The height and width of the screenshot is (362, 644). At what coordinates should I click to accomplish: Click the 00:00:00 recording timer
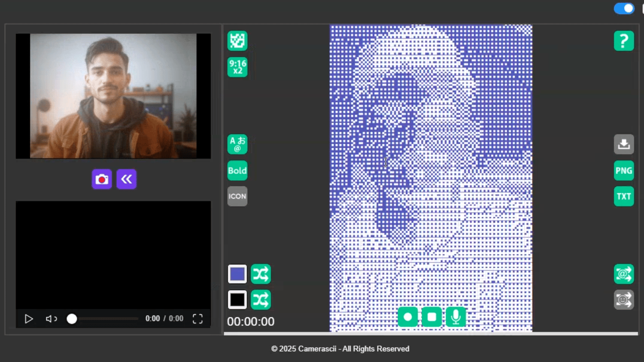pyautogui.click(x=251, y=322)
